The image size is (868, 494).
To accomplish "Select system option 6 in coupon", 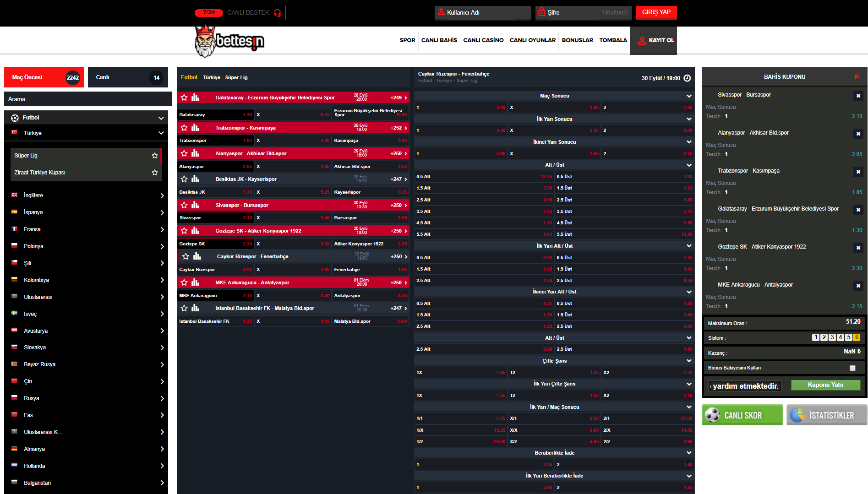I will coord(857,337).
